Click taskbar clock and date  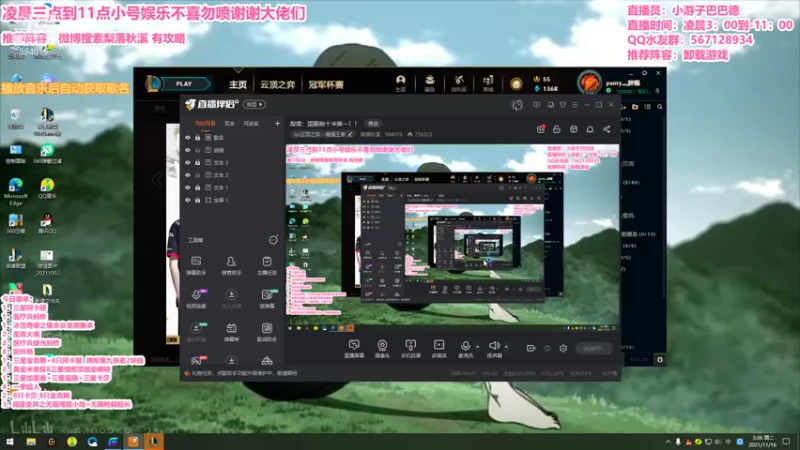point(764,441)
